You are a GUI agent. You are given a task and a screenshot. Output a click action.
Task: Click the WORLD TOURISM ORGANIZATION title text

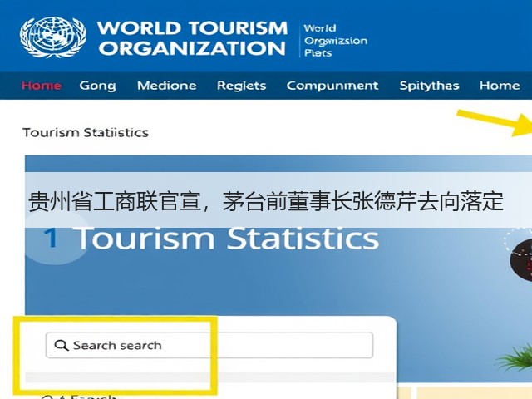pos(192,38)
